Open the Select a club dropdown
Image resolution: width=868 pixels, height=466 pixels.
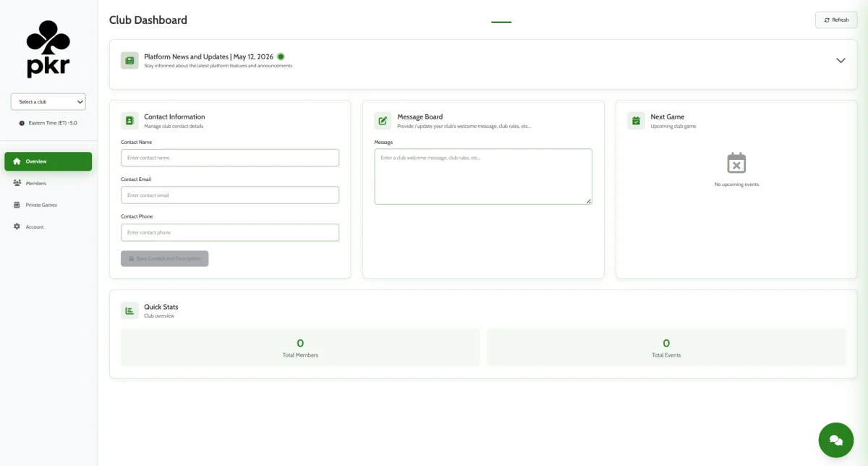click(x=48, y=102)
